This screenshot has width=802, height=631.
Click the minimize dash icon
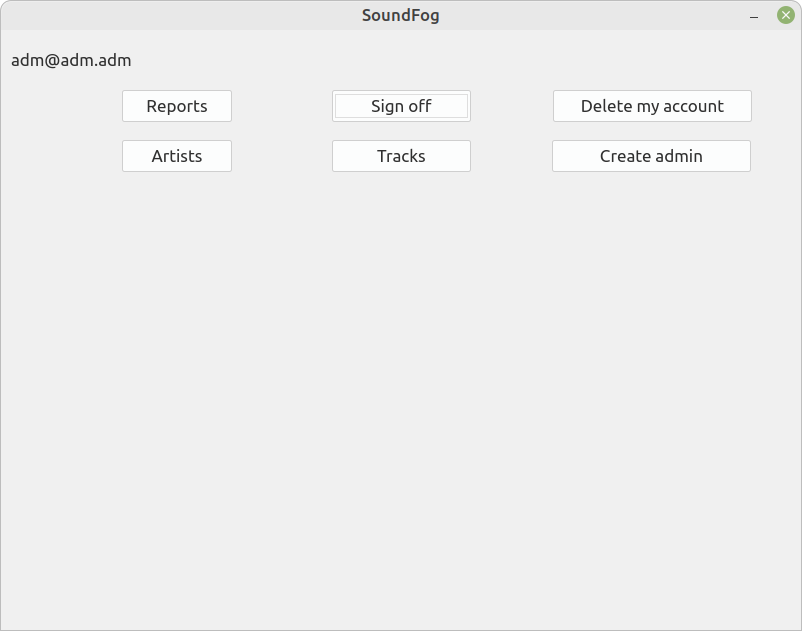pyautogui.click(x=754, y=16)
